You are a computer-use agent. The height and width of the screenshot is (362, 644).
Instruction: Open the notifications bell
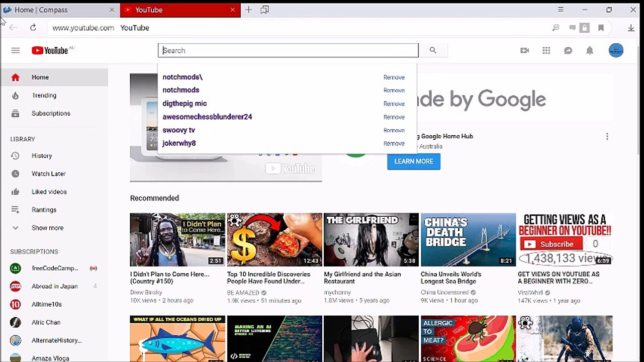pos(590,50)
